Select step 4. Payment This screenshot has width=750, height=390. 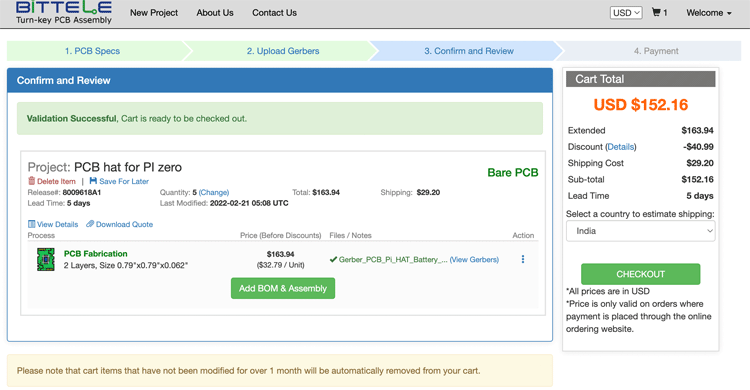pos(656,51)
